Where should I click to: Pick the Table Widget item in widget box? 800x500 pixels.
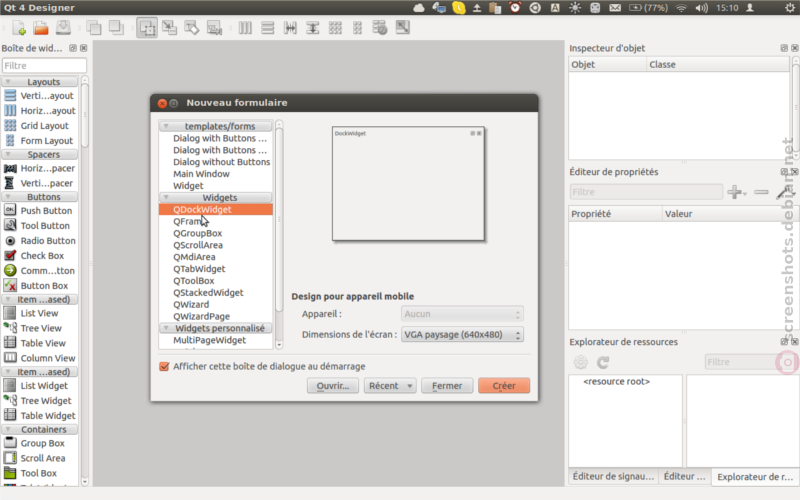39,415
